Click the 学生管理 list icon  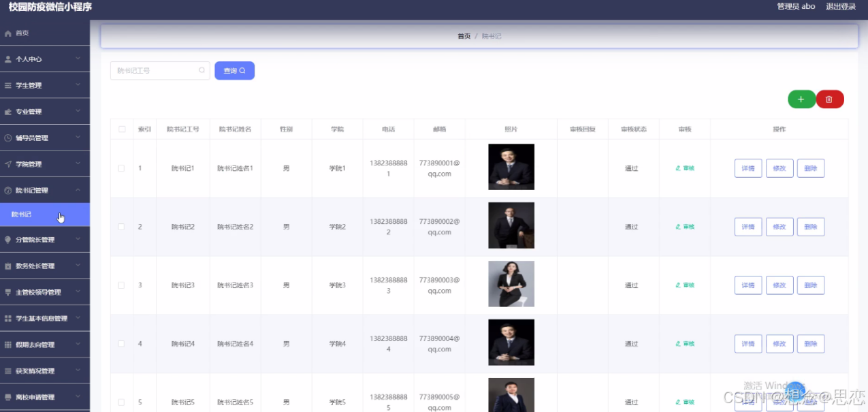tap(8, 86)
